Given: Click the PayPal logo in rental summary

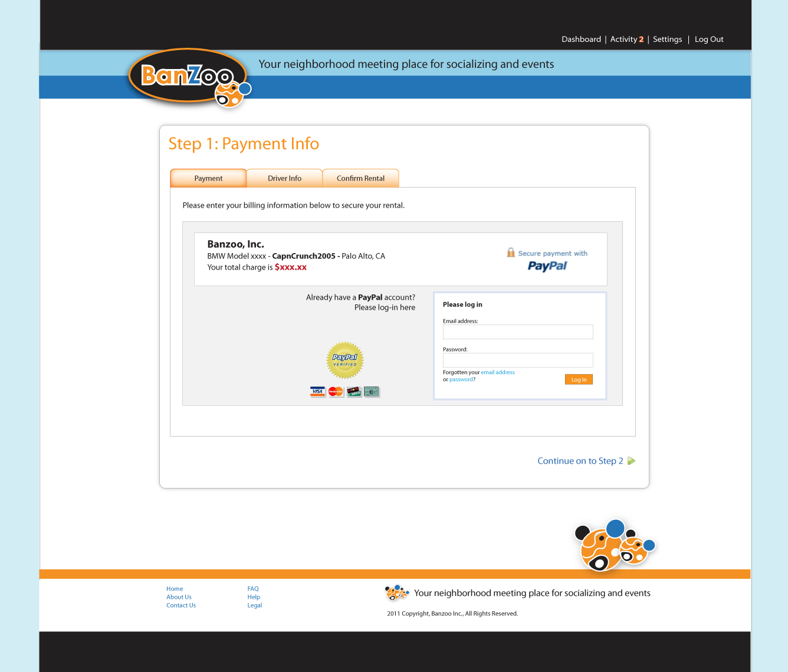Looking at the screenshot, I should point(547,266).
